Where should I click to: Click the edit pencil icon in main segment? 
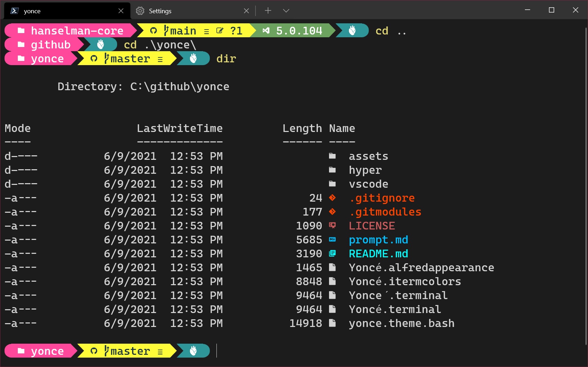(x=220, y=31)
